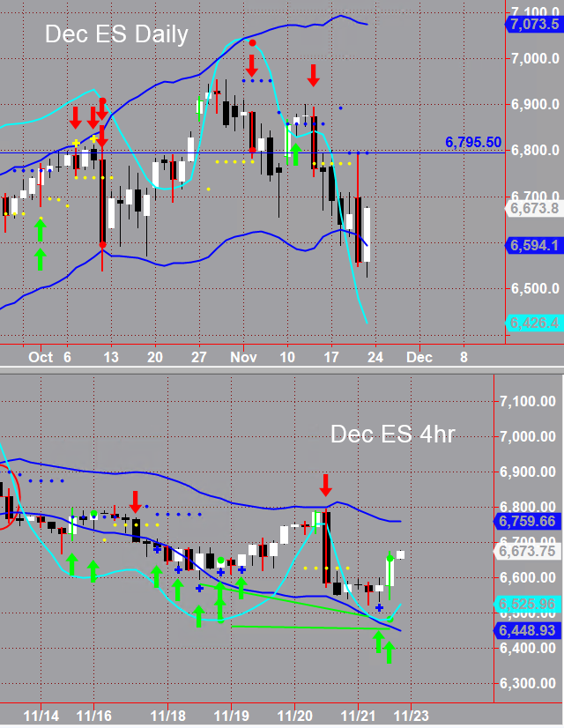The width and height of the screenshot is (564, 728).
Task: Select the blue 7,073.5 price tag
Action: point(532,24)
